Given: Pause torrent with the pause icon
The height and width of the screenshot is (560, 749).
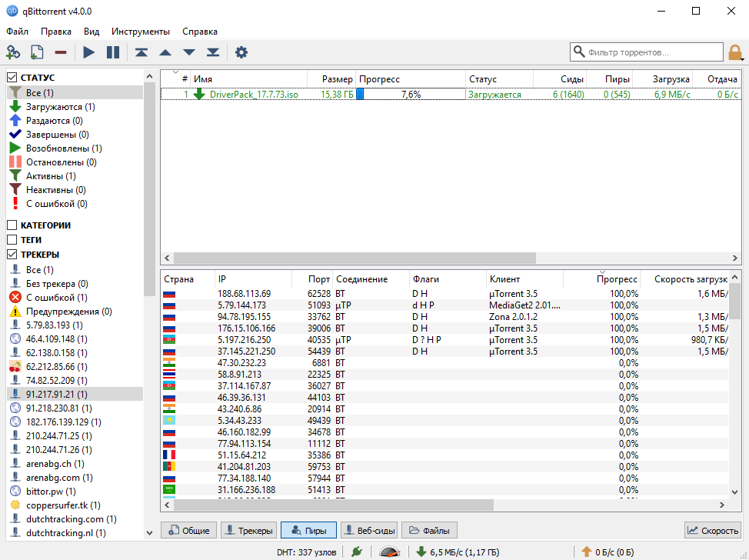Looking at the screenshot, I should click(113, 52).
